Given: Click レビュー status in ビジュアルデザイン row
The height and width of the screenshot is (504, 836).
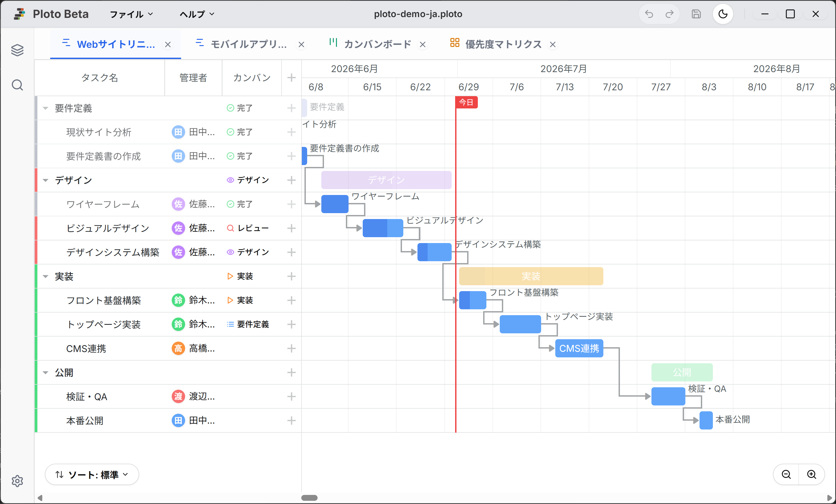Looking at the screenshot, I should [248, 228].
